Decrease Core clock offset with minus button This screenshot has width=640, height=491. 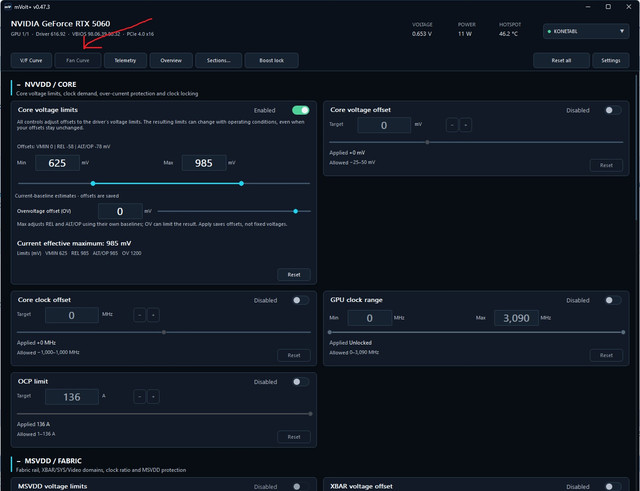(x=140, y=315)
